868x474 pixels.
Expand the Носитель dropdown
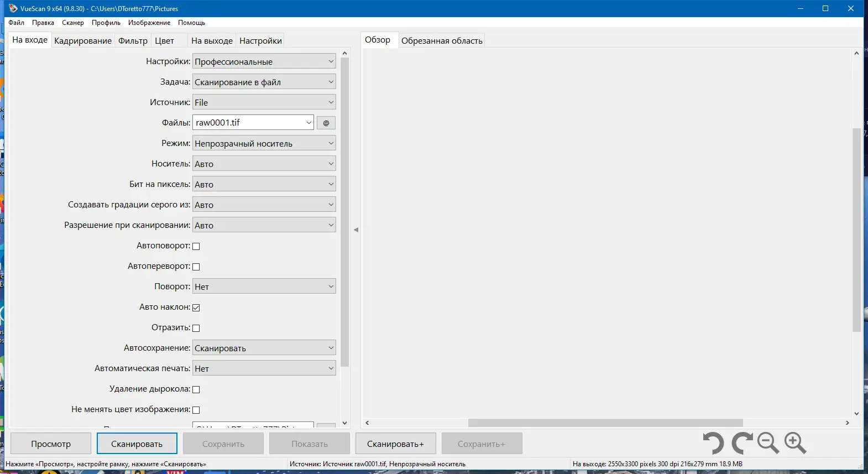[x=264, y=164]
